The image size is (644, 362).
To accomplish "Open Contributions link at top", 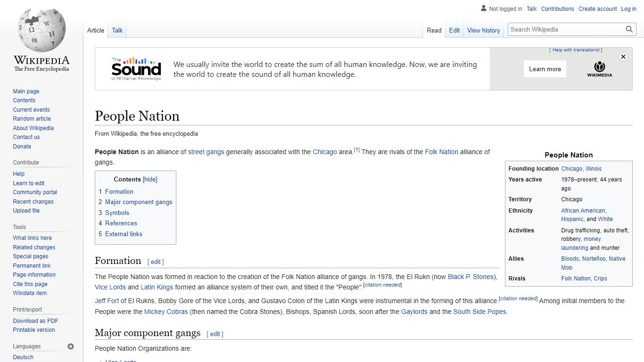I will [x=558, y=9].
